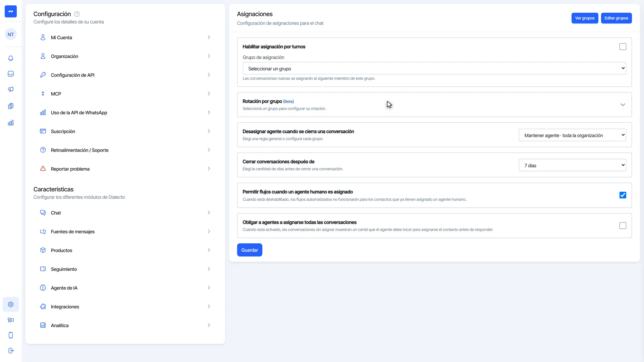Click the puzzle piece Integraciones icon
Viewport: 644px width, 362px height.
[x=43, y=306]
